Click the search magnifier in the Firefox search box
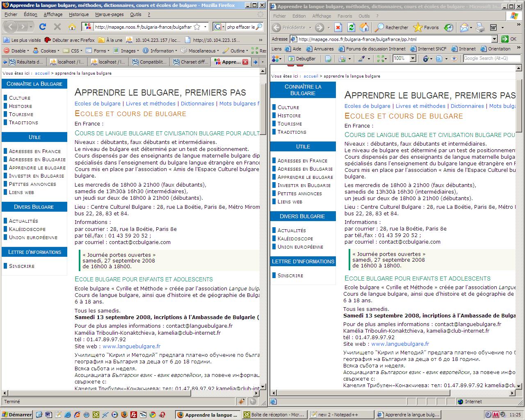 point(259,27)
